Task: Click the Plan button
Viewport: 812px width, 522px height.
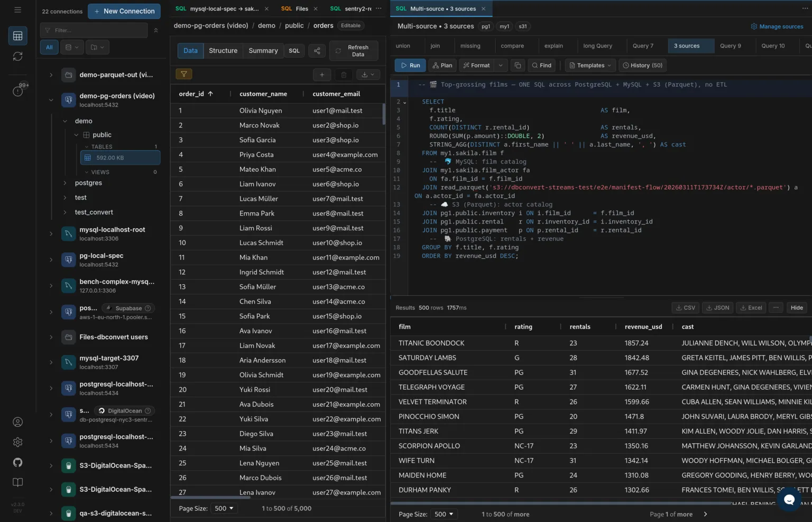Action: (442, 66)
